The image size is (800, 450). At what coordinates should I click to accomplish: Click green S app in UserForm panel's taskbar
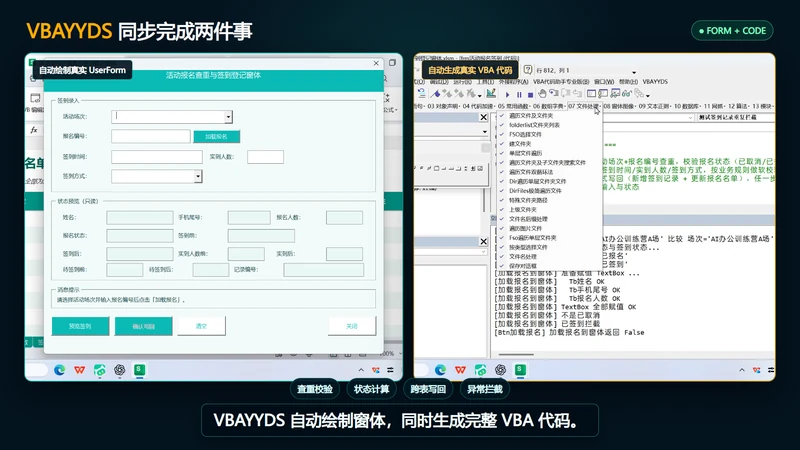[x=139, y=369]
